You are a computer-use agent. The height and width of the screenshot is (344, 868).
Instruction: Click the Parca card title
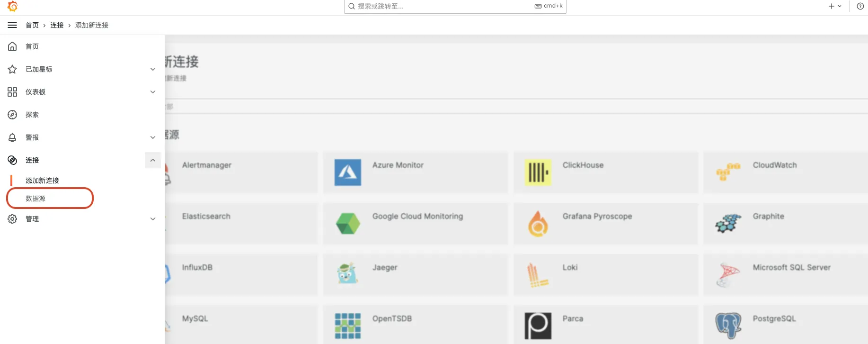573,318
